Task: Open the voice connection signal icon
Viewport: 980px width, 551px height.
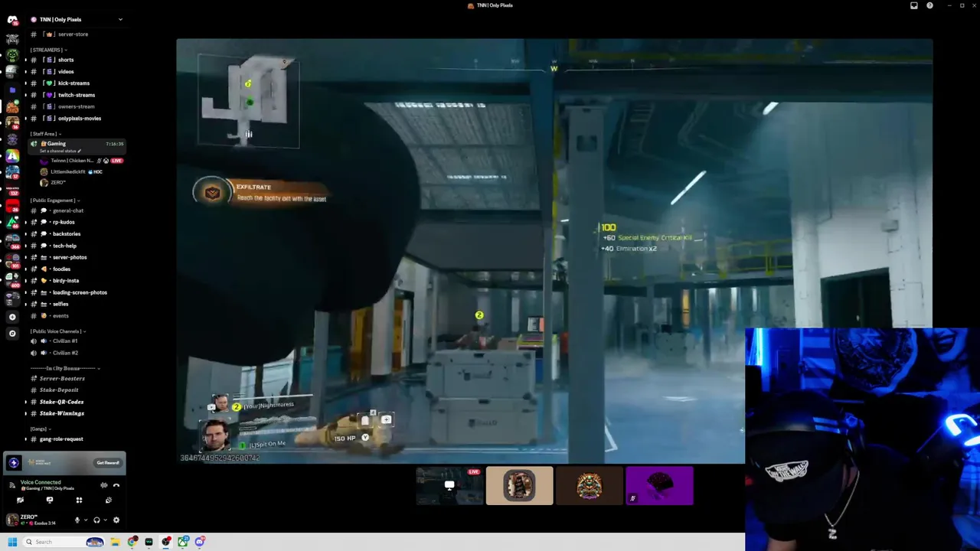Action: [11, 485]
